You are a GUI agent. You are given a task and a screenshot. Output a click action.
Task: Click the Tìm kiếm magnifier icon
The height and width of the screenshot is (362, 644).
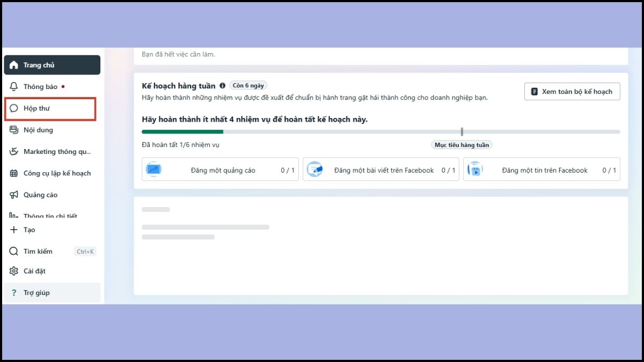pyautogui.click(x=14, y=252)
